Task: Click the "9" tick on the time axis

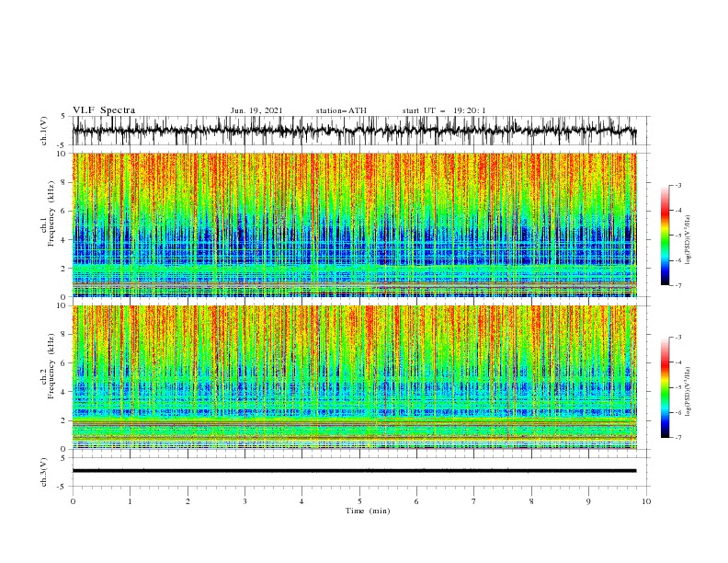Action: point(588,501)
